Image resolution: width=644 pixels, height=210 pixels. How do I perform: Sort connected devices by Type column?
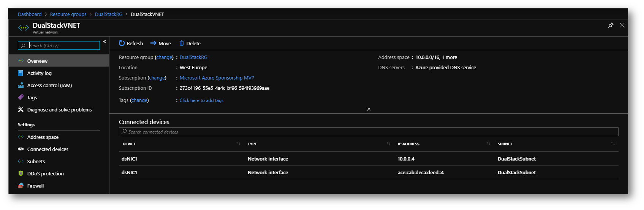click(x=388, y=143)
